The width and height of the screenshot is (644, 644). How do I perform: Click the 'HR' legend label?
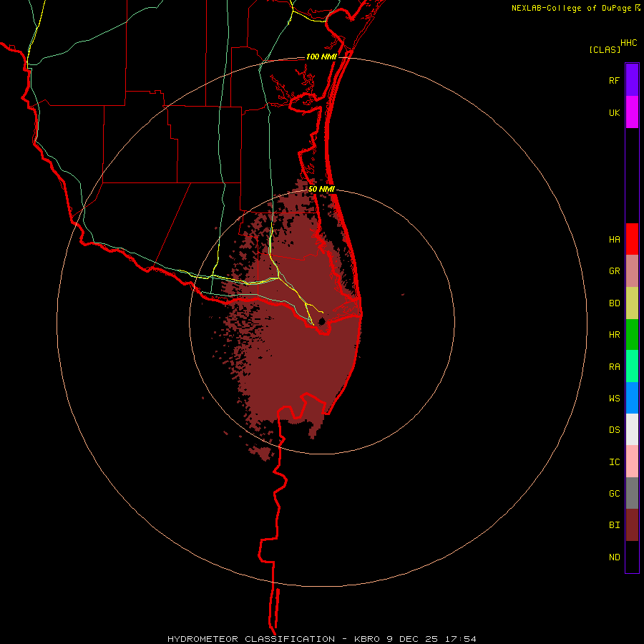coord(614,335)
